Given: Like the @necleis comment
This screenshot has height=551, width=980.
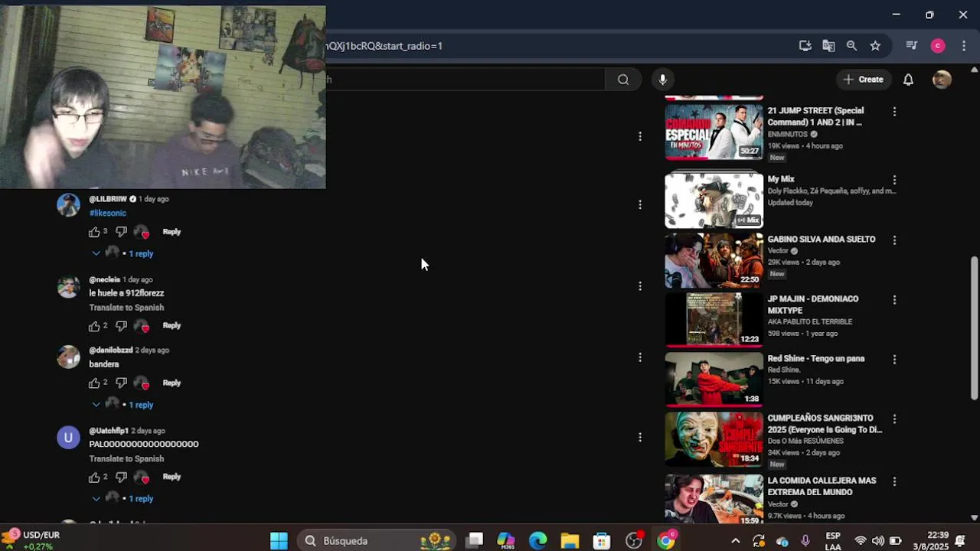Looking at the screenshot, I should pyautogui.click(x=94, y=326).
